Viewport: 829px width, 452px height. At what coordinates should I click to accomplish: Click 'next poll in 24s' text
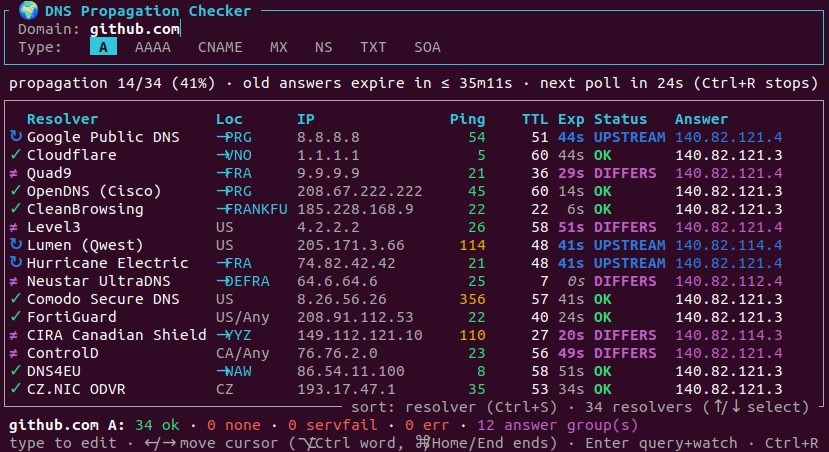(611, 83)
